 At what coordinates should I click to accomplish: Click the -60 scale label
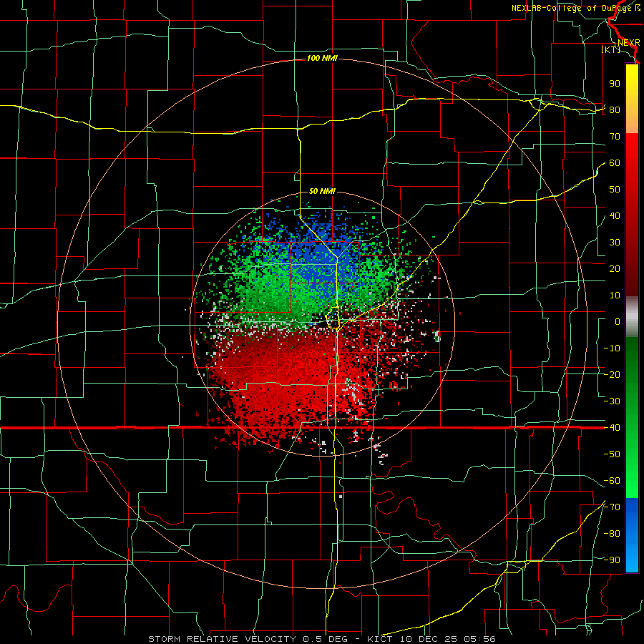coord(612,481)
